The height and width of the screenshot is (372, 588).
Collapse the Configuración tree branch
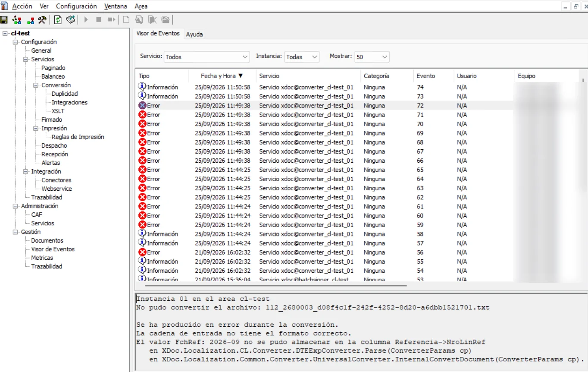pyautogui.click(x=16, y=42)
